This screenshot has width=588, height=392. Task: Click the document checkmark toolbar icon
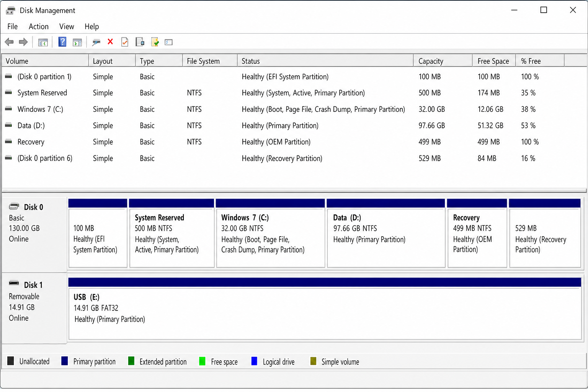click(125, 42)
